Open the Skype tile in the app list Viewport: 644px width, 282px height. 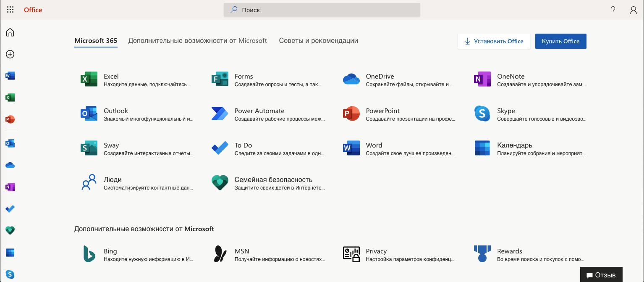(530, 114)
